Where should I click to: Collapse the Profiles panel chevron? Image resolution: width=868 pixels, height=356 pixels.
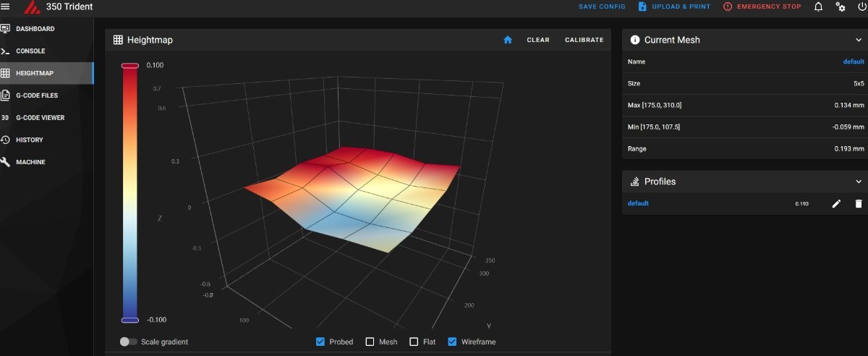(859, 182)
